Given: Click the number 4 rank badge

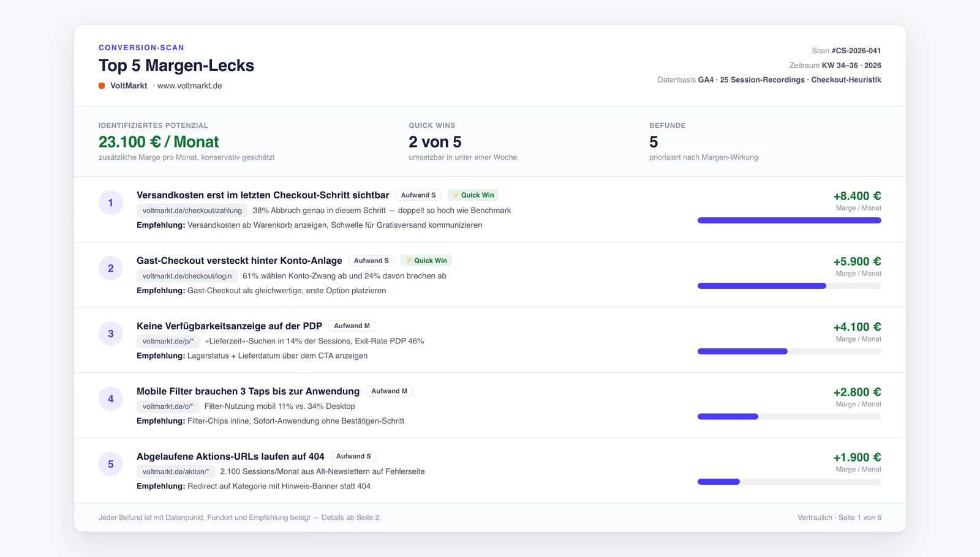Looking at the screenshot, I should coord(111,398).
